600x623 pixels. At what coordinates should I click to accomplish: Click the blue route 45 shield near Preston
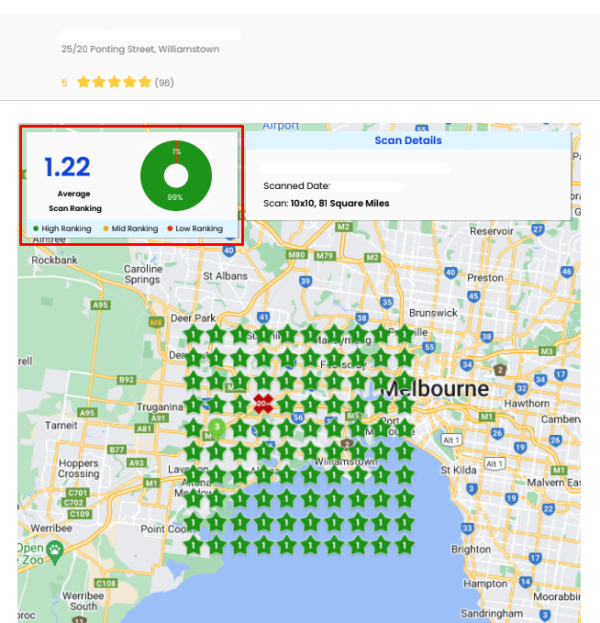(x=473, y=296)
